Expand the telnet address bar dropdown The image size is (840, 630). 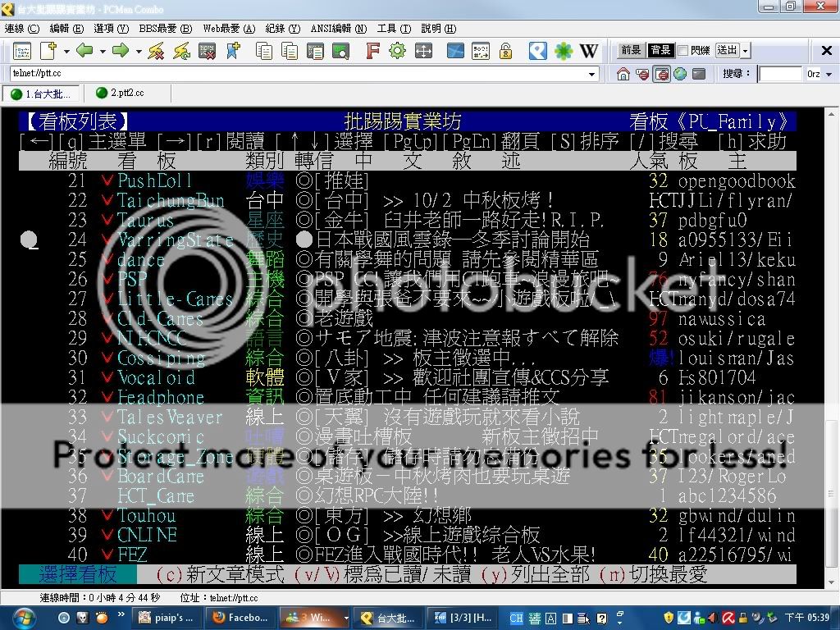pos(592,74)
